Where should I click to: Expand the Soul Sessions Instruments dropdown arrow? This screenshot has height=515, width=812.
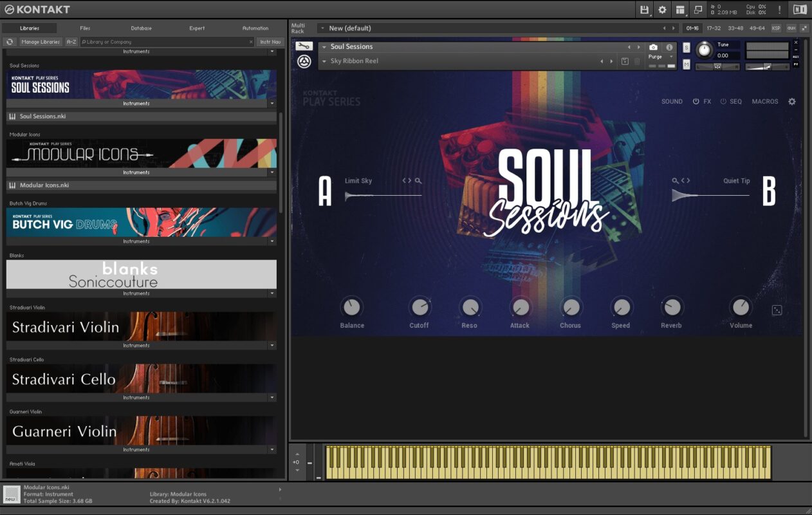[x=272, y=104]
